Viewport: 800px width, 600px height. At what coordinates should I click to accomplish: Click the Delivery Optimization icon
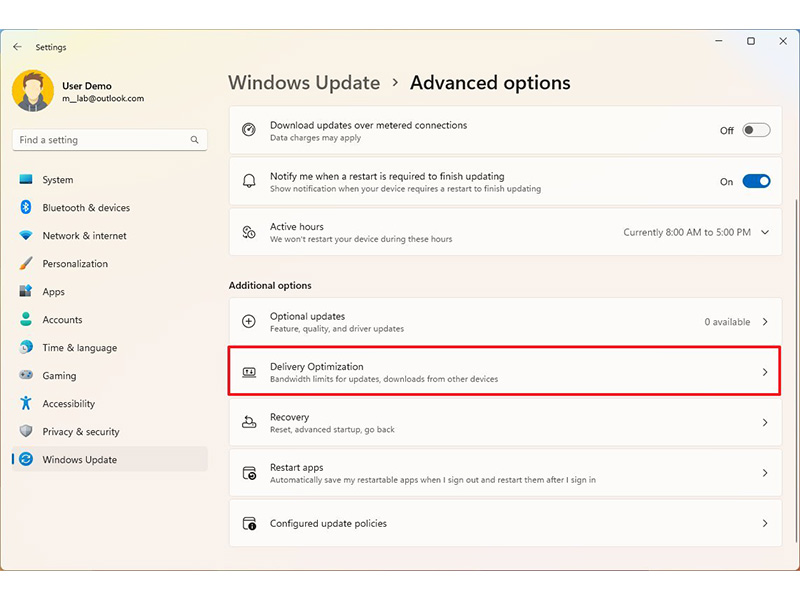click(x=249, y=372)
